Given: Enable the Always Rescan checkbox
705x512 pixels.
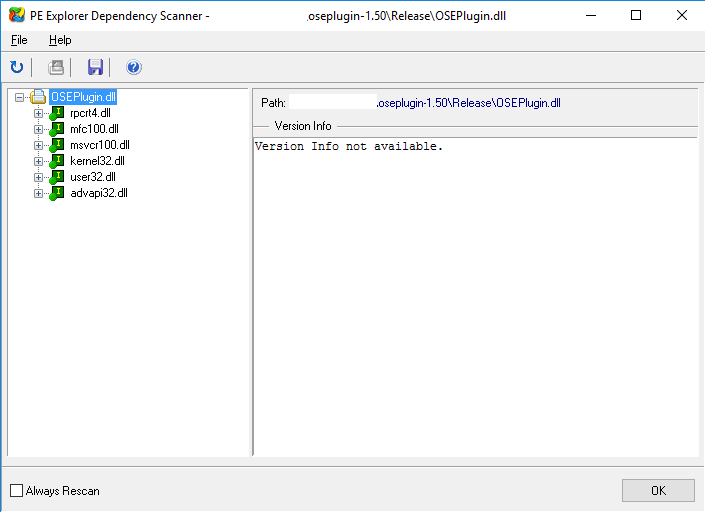Looking at the screenshot, I should 17,490.
